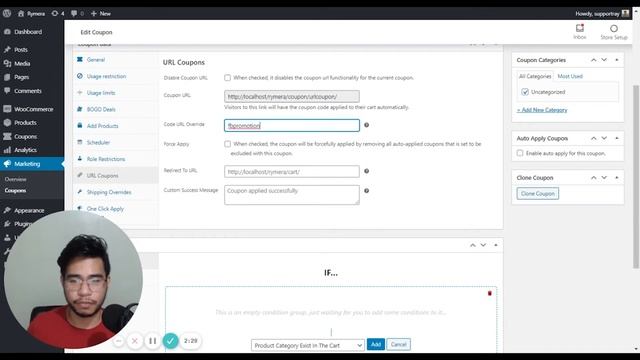Switch to Scheduler tab
This screenshot has width=640, height=360.
(98, 142)
